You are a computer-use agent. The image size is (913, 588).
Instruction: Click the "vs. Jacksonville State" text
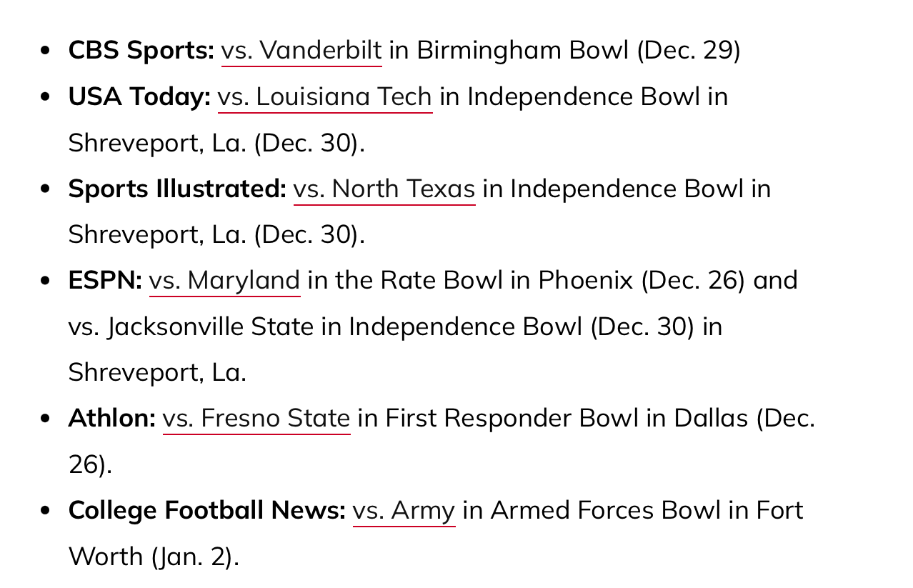click(191, 327)
